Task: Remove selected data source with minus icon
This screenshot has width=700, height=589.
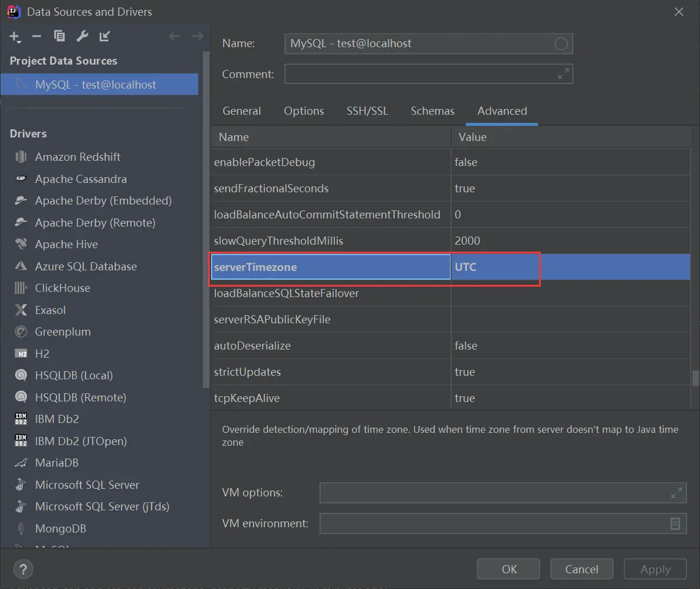Action: tap(37, 36)
